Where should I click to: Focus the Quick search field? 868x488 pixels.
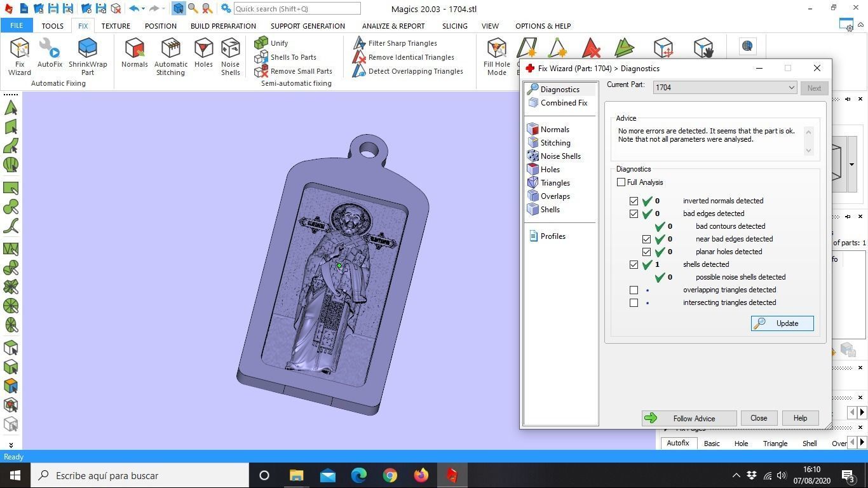pos(297,9)
